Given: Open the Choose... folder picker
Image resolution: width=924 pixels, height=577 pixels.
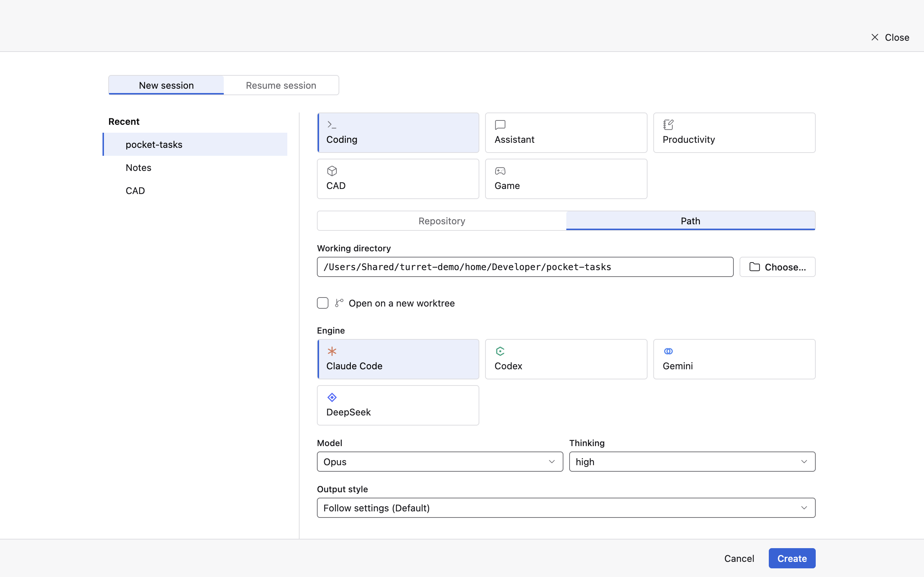Looking at the screenshot, I should pyautogui.click(x=777, y=267).
